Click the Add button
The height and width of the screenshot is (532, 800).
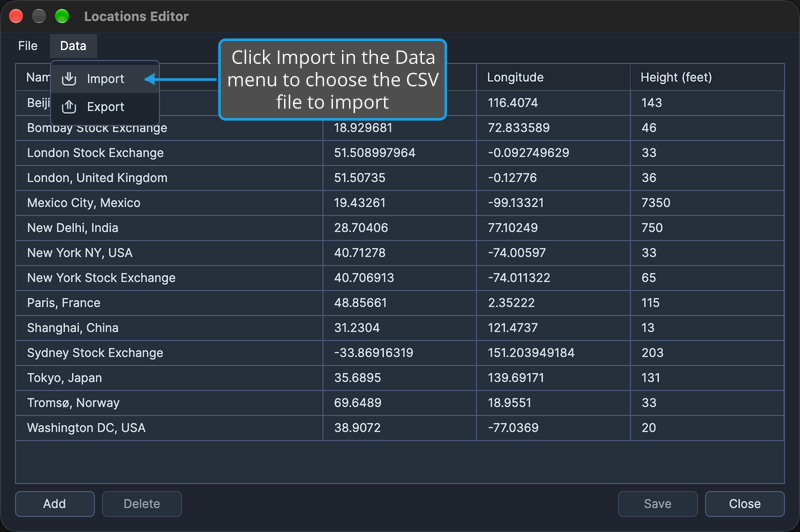click(x=55, y=504)
